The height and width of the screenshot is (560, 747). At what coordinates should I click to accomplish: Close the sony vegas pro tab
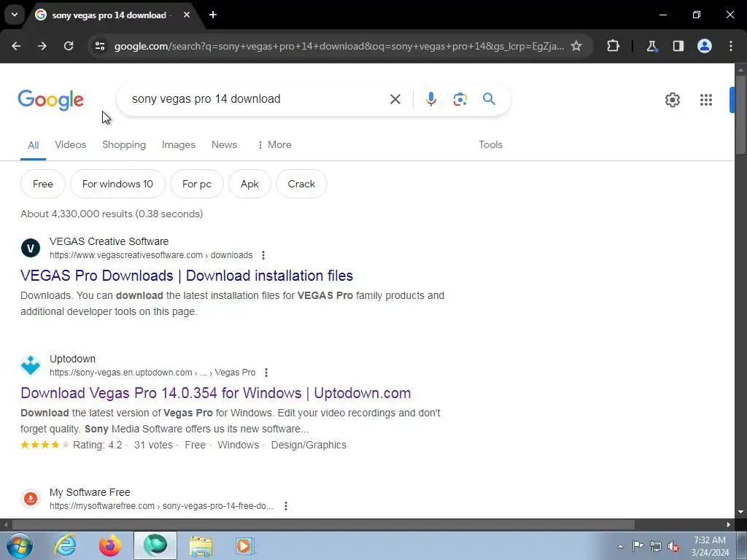pyautogui.click(x=187, y=15)
